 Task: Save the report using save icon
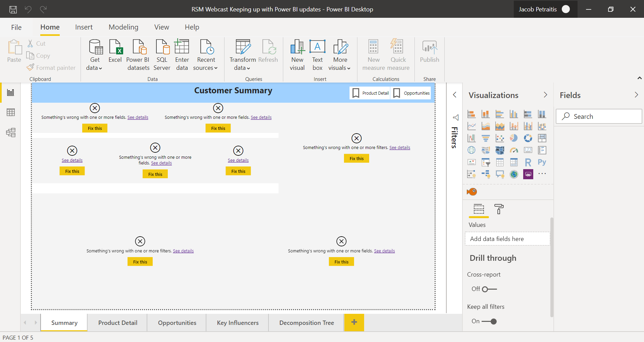point(13,9)
